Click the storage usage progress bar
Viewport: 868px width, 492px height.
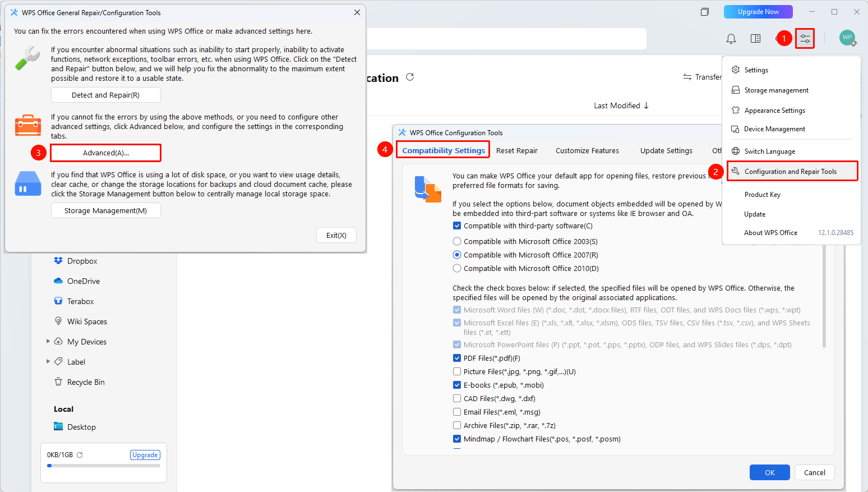[x=104, y=466]
